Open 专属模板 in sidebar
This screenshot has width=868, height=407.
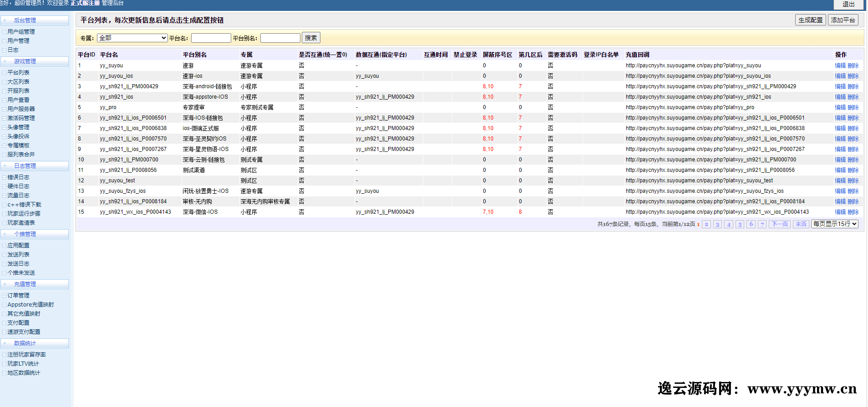pos(18,146)
